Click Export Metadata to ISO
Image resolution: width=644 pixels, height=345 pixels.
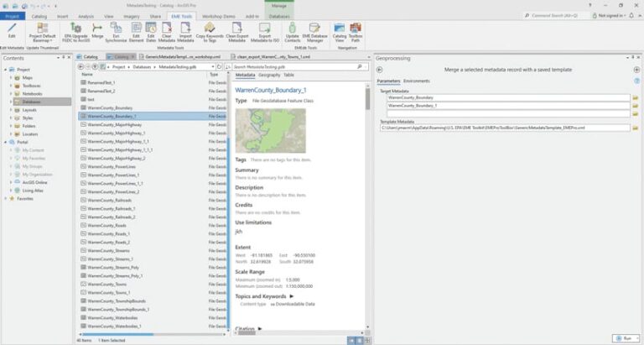(x=265, y=32)
